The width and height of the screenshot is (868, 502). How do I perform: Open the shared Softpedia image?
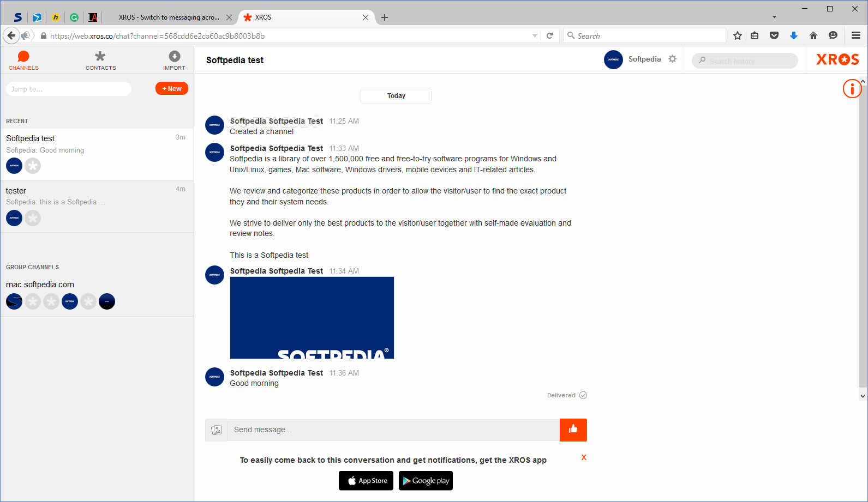tap(312, 318)
